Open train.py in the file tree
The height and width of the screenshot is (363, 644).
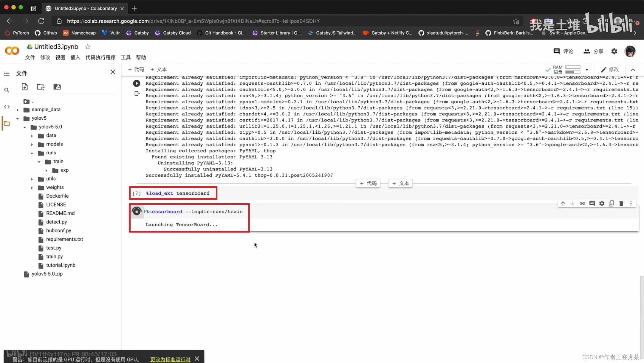pyautogui.click(x=54, y=256)
